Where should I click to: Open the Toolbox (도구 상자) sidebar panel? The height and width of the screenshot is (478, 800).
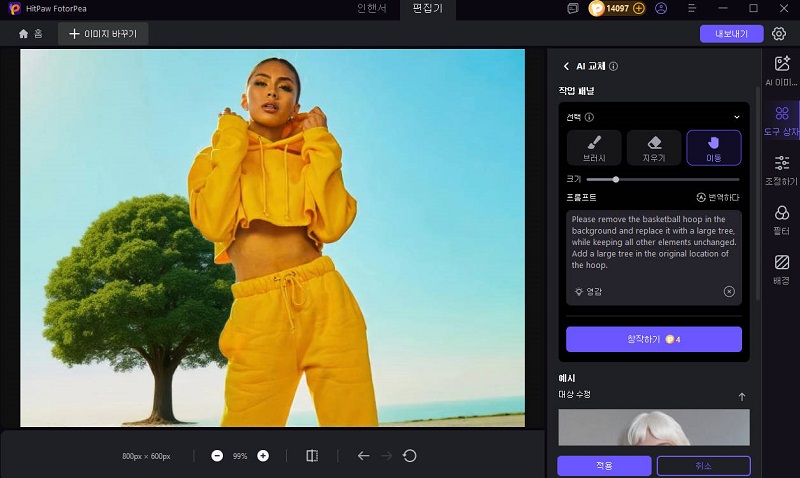click(x=781, y=120)
